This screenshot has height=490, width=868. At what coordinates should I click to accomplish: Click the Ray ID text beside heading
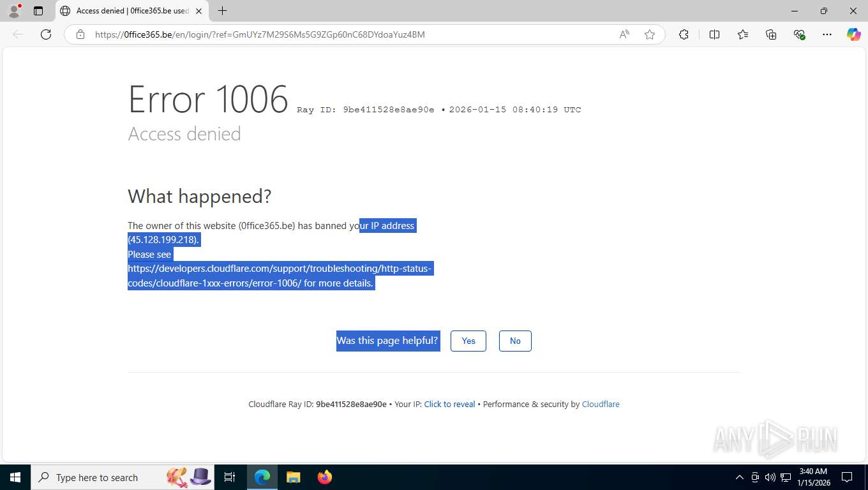tap(366, 110)
